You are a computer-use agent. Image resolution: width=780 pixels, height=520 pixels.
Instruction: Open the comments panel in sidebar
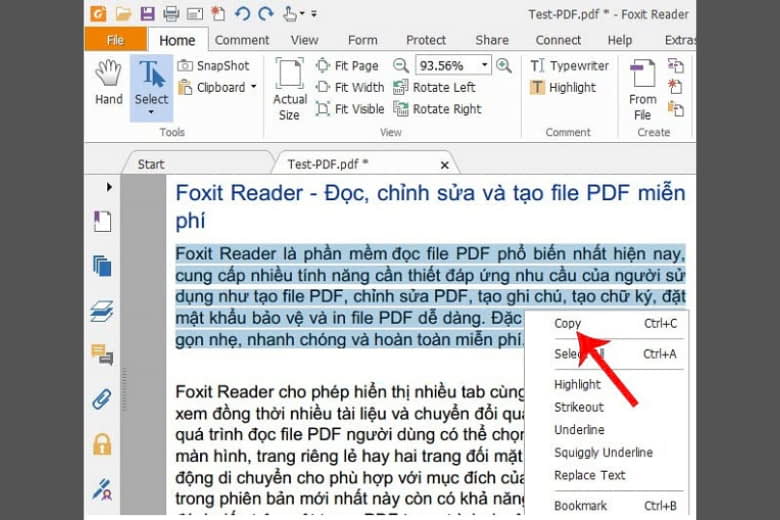[102, 355]
